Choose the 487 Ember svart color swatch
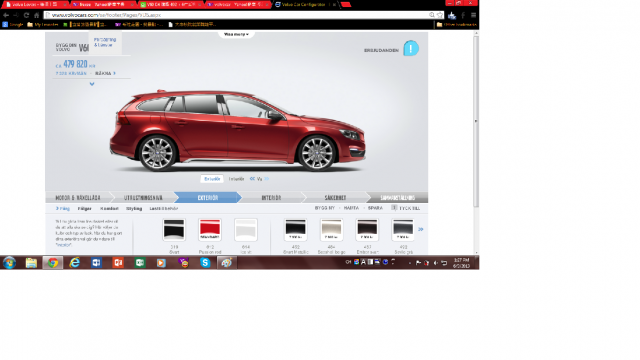The width and height of the screenshot is (640, 360). pyautogui.click(x=367, y=229)
